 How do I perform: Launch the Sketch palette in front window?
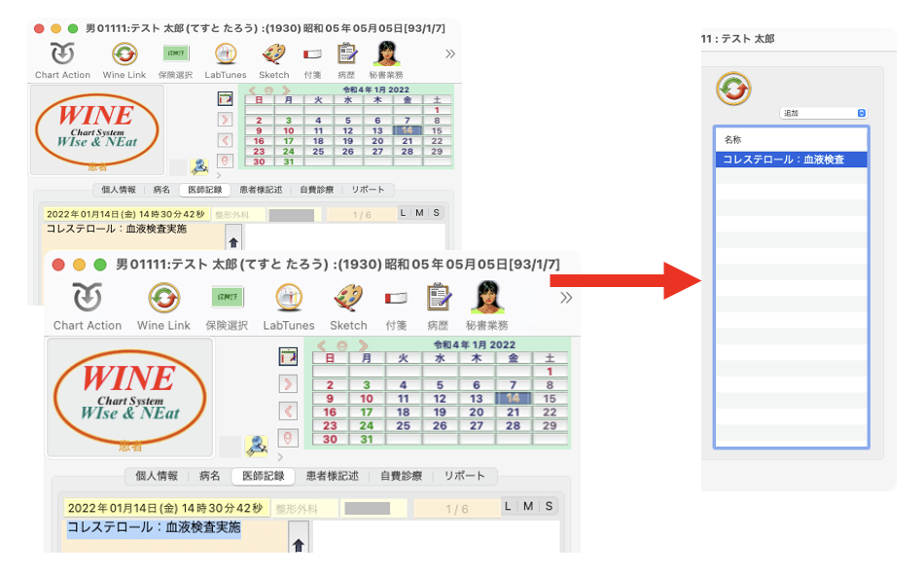tap(348, 299)
